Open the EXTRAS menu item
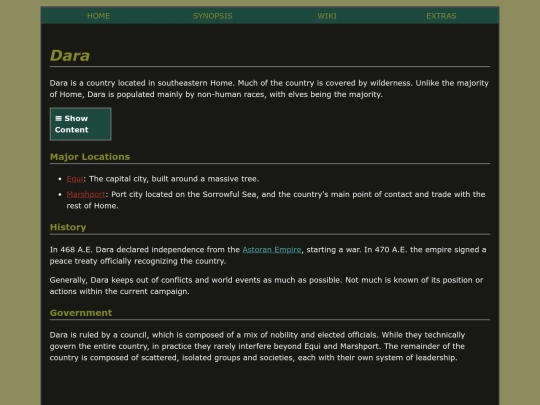Screen dimensions: 540x405 (441, 16)
